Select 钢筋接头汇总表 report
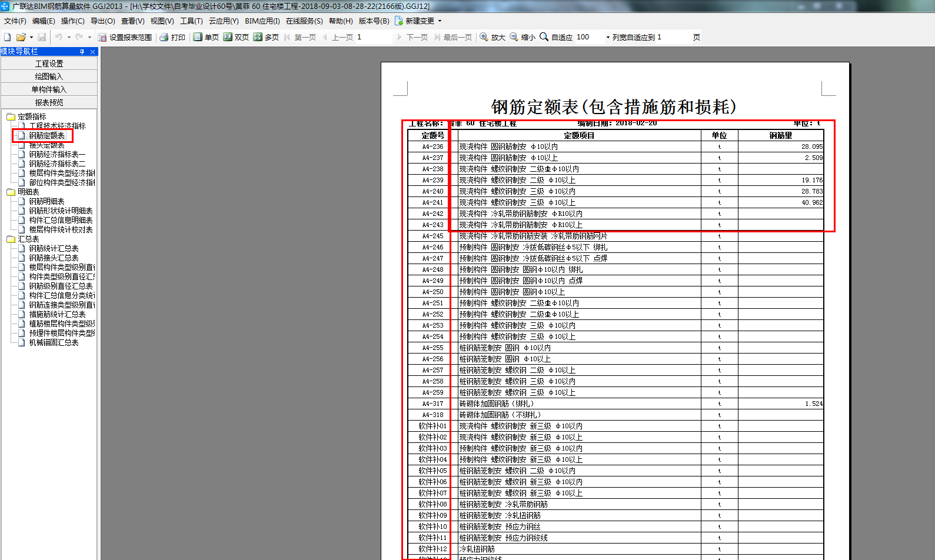The width and height of the screenshot is (935, 560). pyautogui.click(x=54, y=258)
